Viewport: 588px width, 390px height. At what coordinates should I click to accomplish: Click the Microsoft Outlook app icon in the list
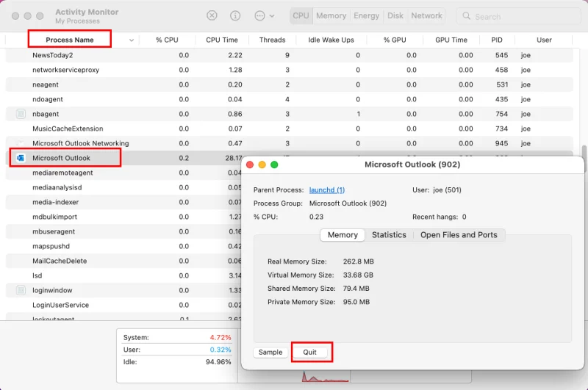(x=21, y=158)
